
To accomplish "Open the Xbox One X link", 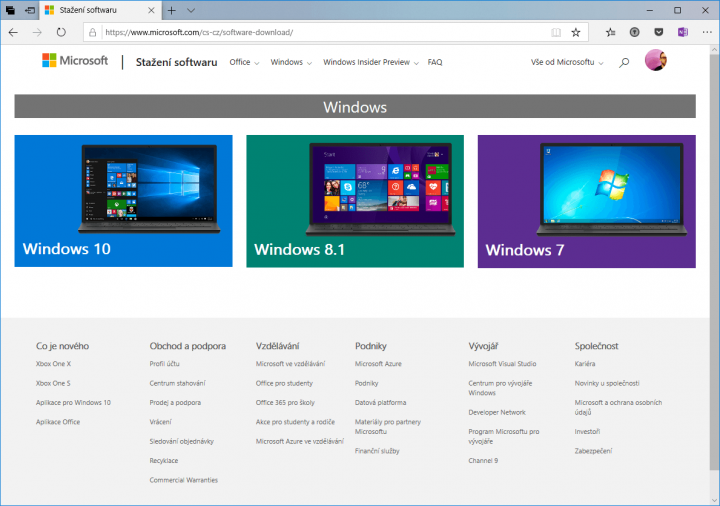I will [53, 364].
